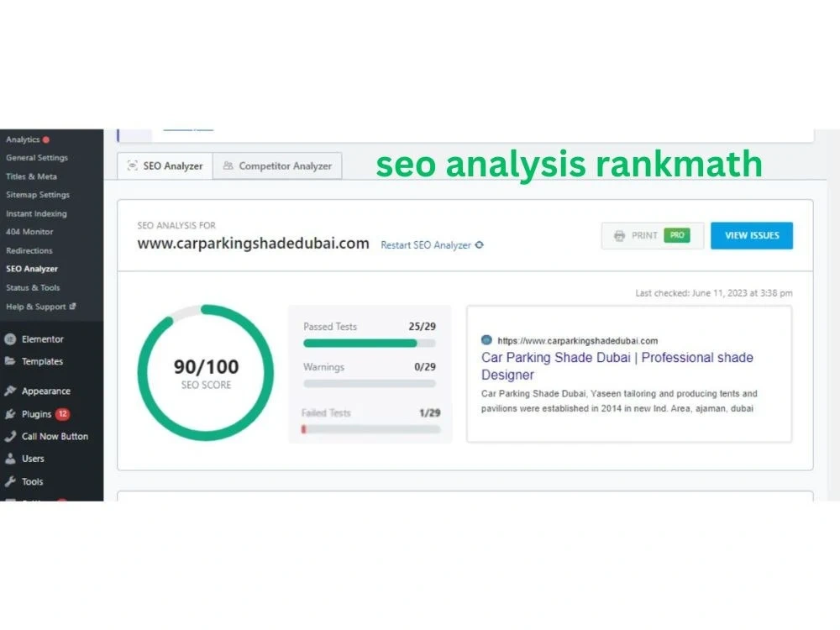Click the Last checked date text
This screenshot has width=840, height=630.
tap(713, 293)
